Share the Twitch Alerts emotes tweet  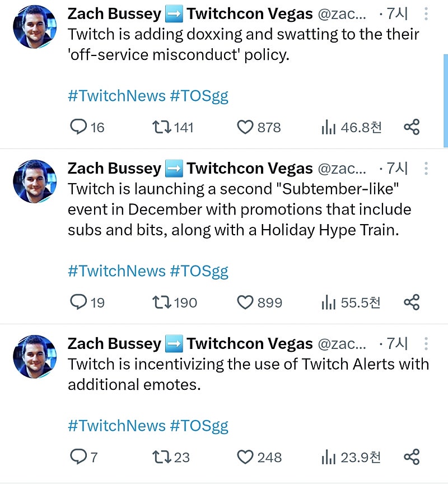tap(412, 457)
